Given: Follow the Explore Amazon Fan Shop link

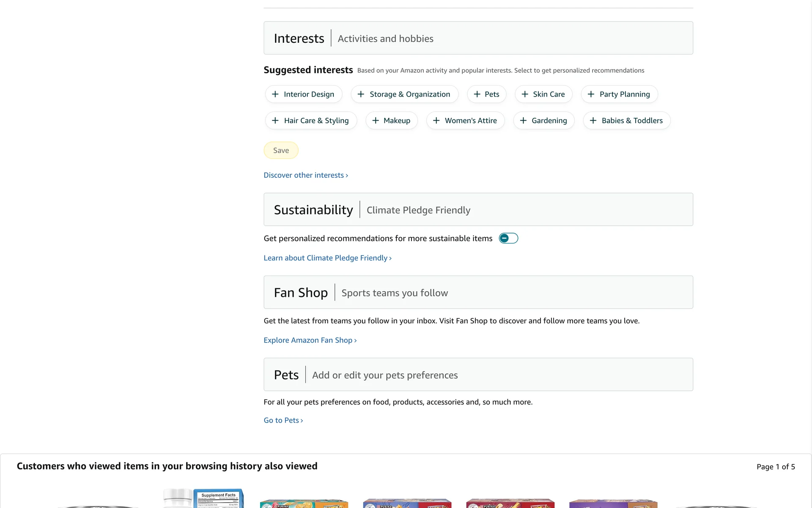Looking at the screenshot, I should click(310, 340).
